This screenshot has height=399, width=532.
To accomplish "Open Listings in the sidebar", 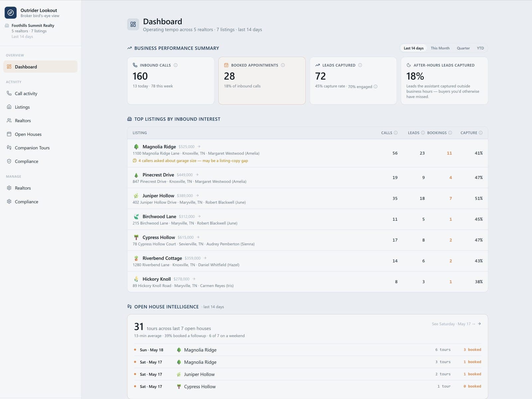I will [x=40, y=107].
